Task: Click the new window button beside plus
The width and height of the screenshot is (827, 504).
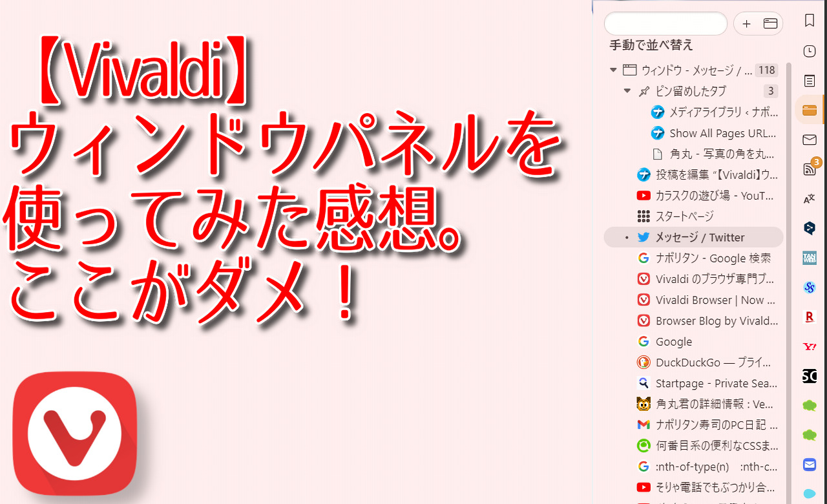Action: (769, 24)
